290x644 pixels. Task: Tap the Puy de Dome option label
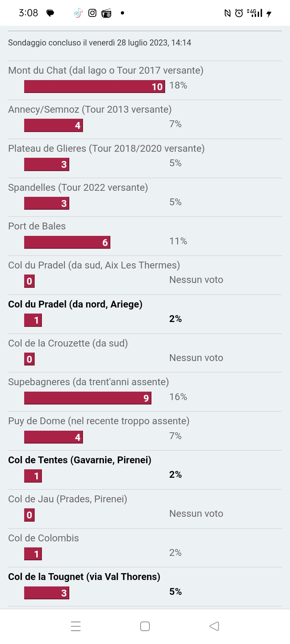pos(99,421)
